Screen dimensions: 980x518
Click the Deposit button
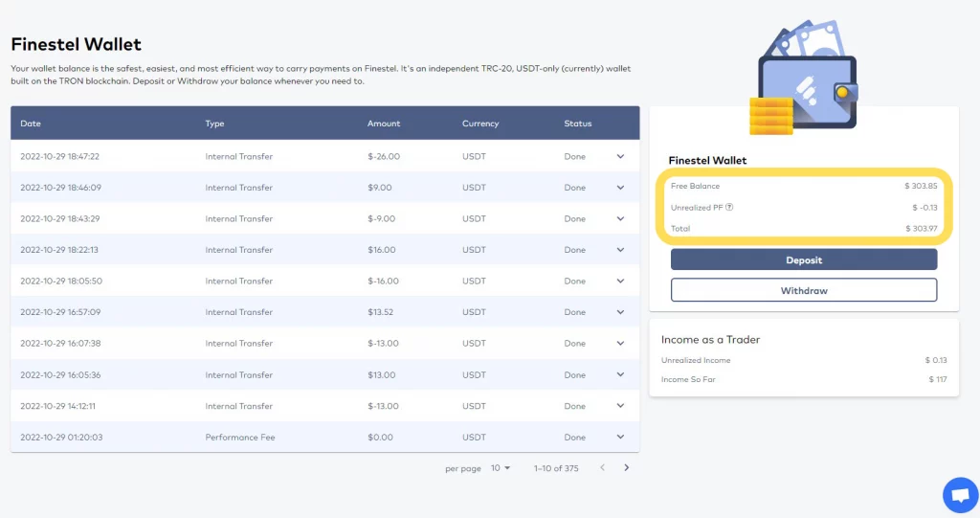coord(804,259)
